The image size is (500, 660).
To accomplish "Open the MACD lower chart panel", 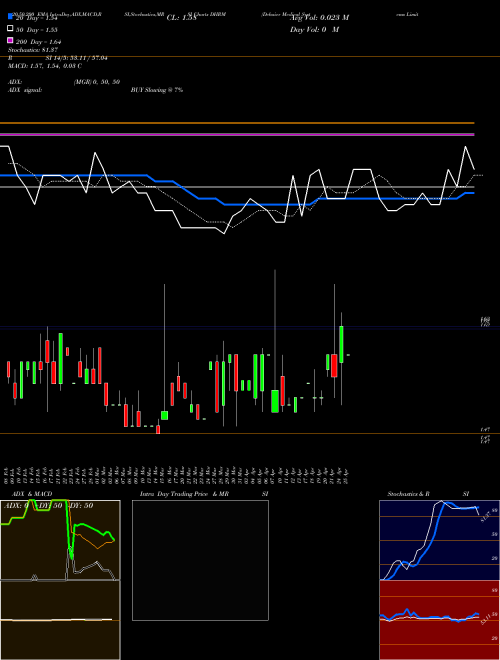I will [60, 620].
